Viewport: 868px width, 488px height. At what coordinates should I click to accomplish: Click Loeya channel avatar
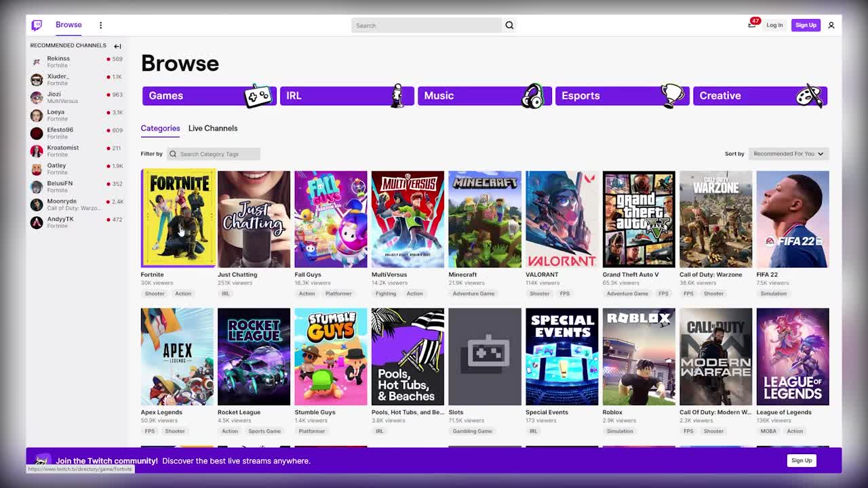click(x=37, y=115)
